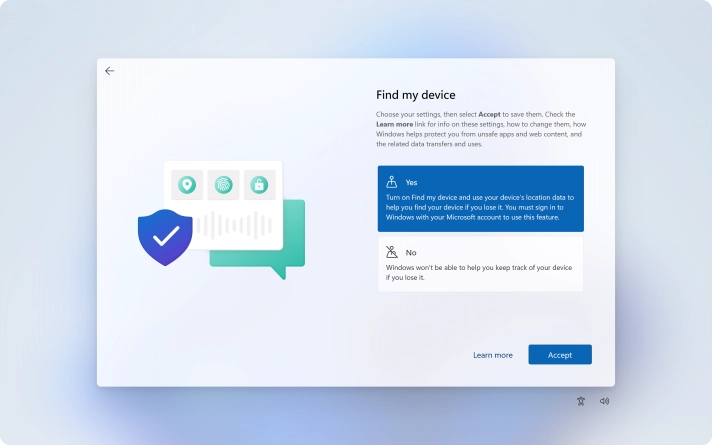Click the blue shield checkmark graphic
The image size is (712, 445).
click(165, 237)
